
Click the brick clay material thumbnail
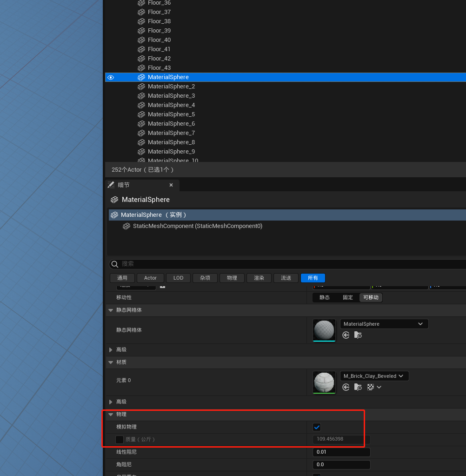pos(324,382)
